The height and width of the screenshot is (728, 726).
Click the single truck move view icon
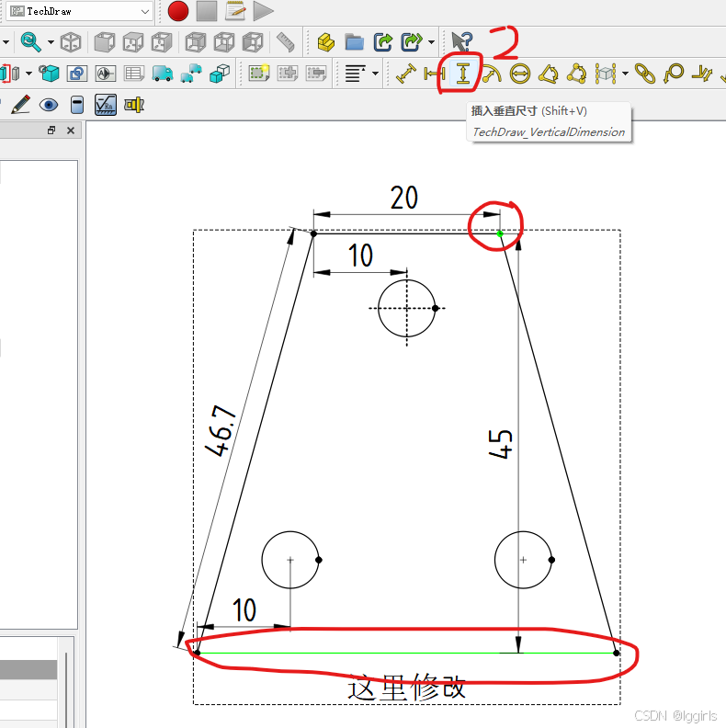point(163,74)
